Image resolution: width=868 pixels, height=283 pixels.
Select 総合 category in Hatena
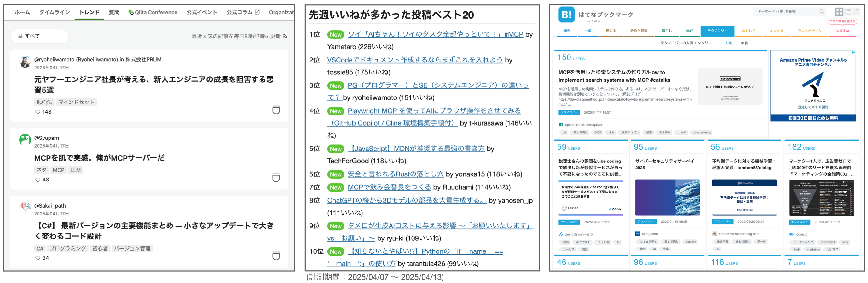pyautogui.click(x=567, y=31)
